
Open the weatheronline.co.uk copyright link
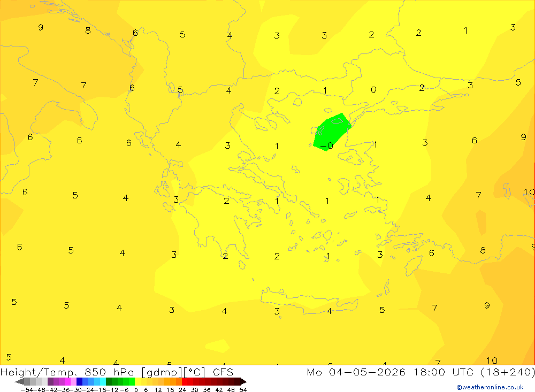pos(490,387)
